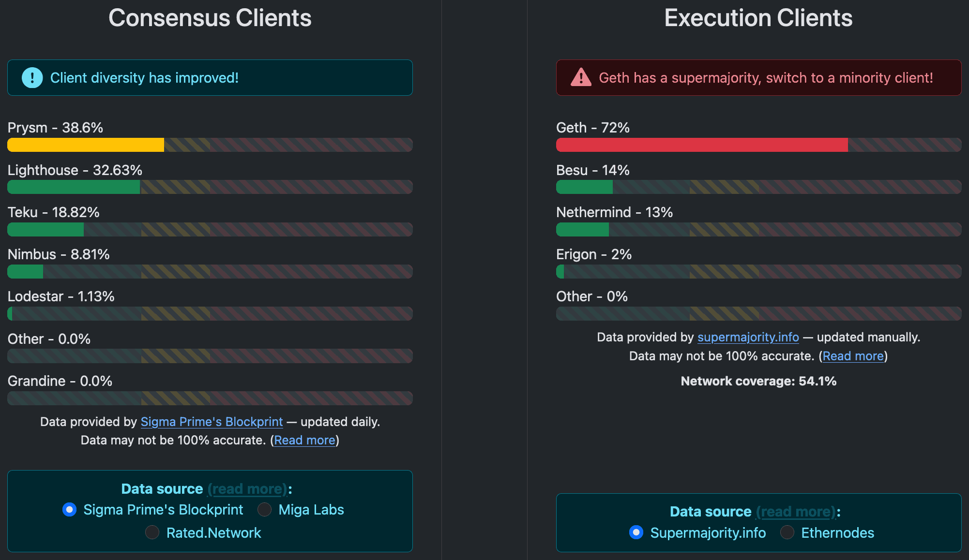The height and width of the screenshot is (560, 969).
Task: Click the green Lighthouse progress bar
Action: (74, 187)
